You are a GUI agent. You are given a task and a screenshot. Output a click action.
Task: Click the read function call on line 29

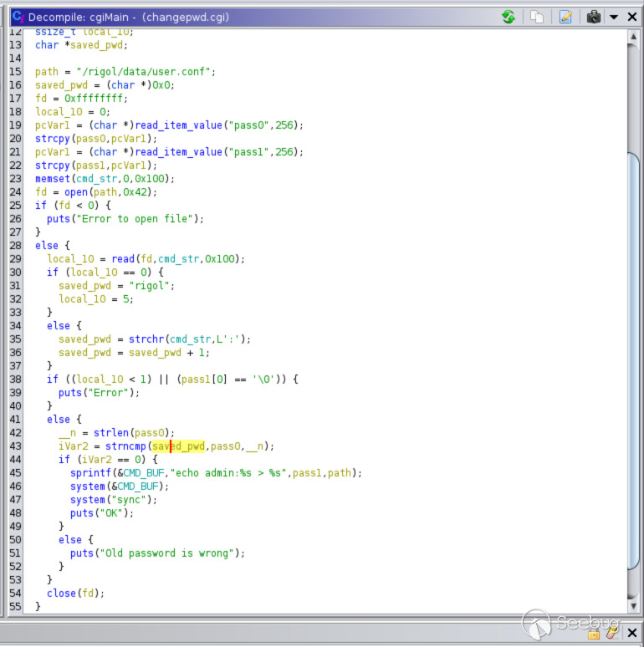click(123, 259)
